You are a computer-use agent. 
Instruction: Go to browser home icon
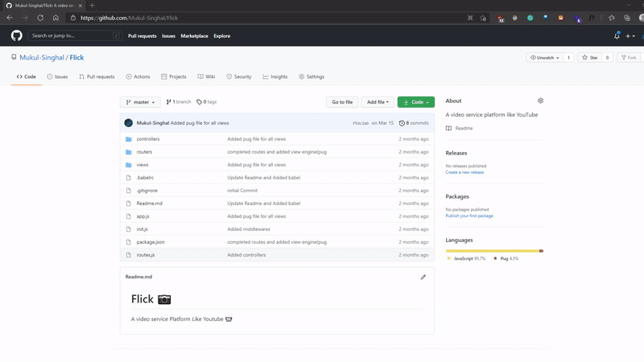coord(56,18)
